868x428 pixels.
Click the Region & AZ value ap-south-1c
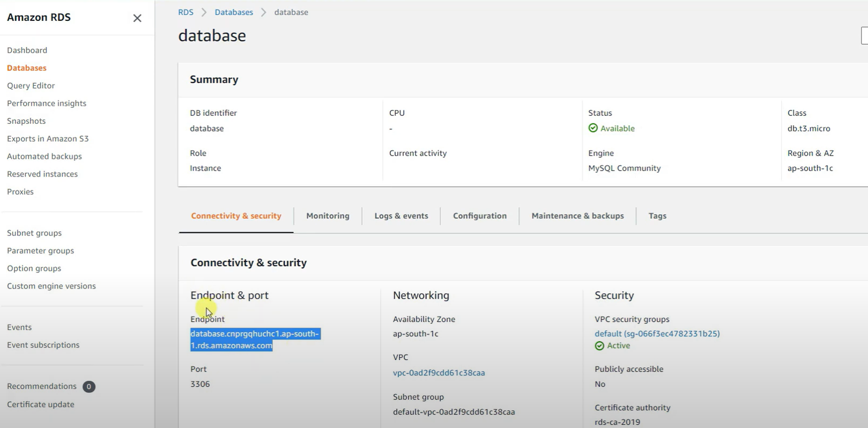810,168
